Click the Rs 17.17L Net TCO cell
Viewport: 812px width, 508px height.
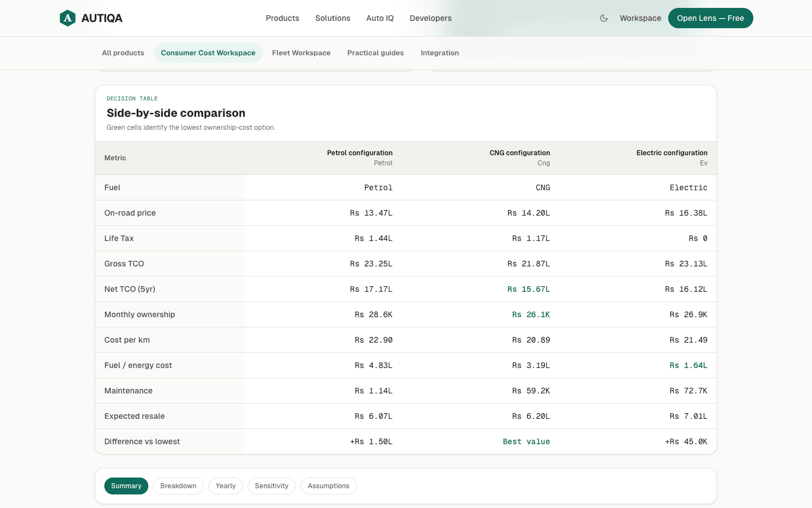(x=371, y=289)
